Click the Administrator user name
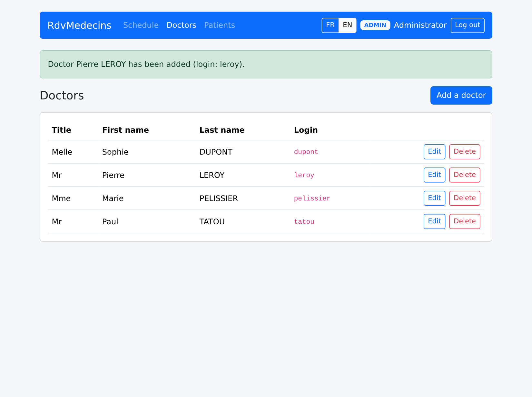532x397 pixels. point(420,25)
